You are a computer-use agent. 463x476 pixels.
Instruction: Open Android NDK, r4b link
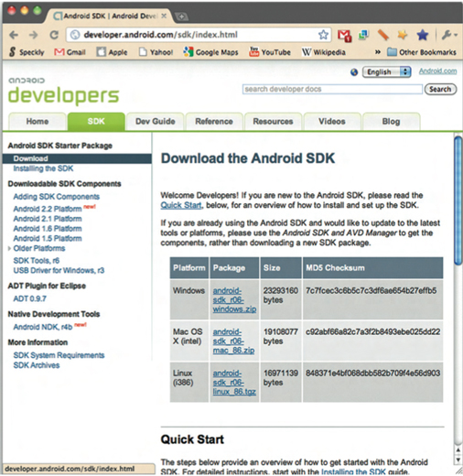[43, 327]
